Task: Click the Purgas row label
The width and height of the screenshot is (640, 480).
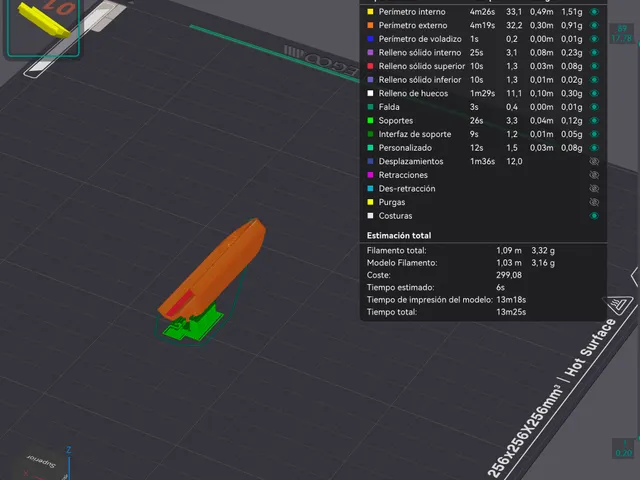Action: (x=392, y=202)
